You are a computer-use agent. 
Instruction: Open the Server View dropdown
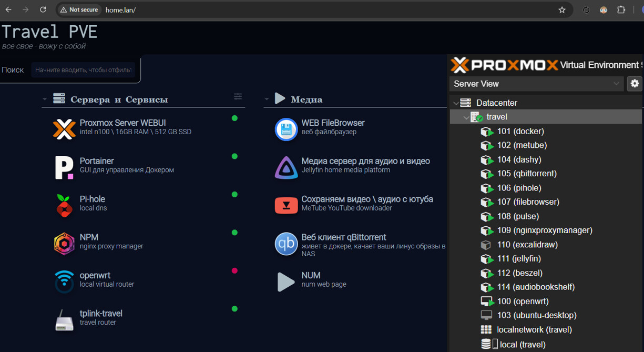536,84
